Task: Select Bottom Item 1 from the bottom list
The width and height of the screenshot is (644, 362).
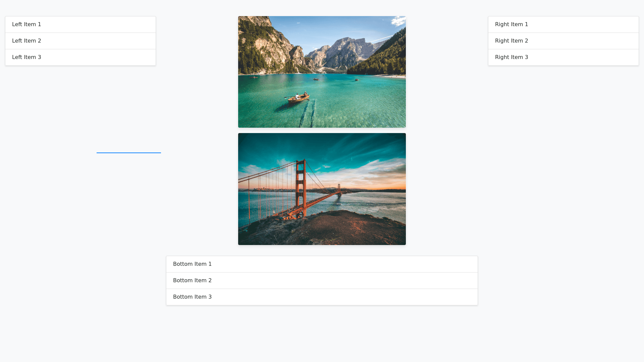Action: [322, 264]
